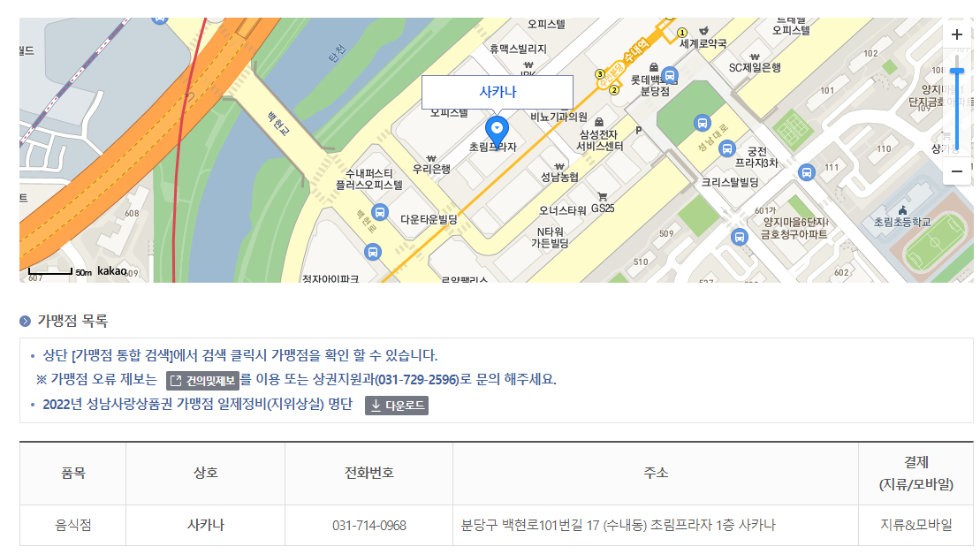Zoom in using the + button
The width and height of the screenshot is (980, 554).
point(956,34)
